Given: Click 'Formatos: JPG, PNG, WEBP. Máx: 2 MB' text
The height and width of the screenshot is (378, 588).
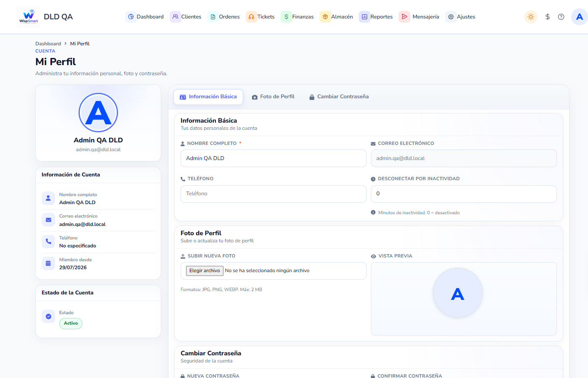Looking at the screenshot, I should coord(221,290).
